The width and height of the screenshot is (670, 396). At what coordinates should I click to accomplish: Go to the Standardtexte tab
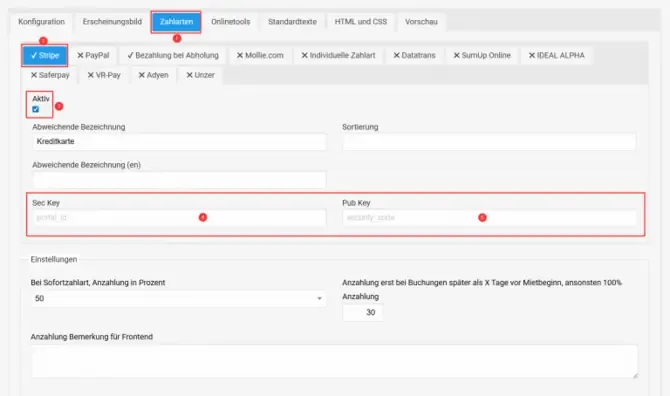click(x=292, y=22)
